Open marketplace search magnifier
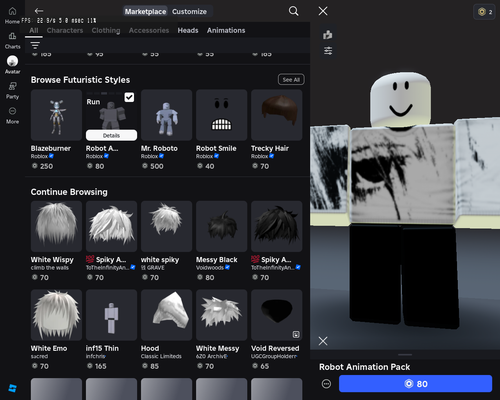500x400 pixels. 293,11
